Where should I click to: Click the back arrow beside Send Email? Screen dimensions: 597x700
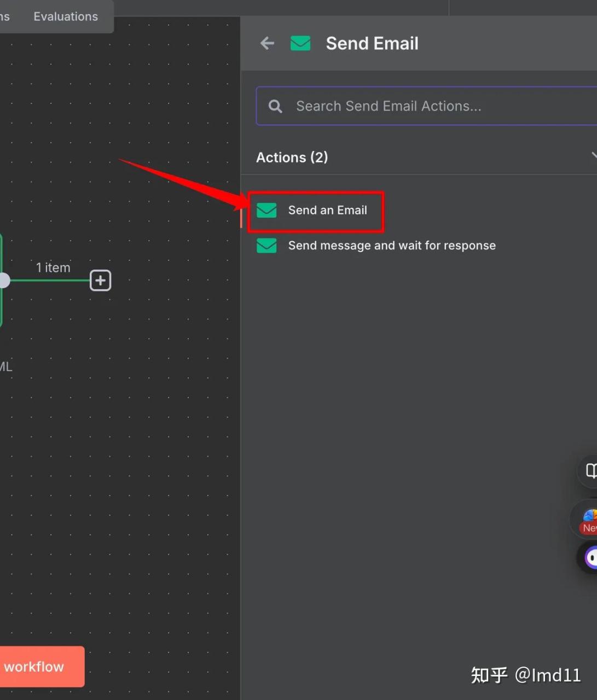(267, 43)
